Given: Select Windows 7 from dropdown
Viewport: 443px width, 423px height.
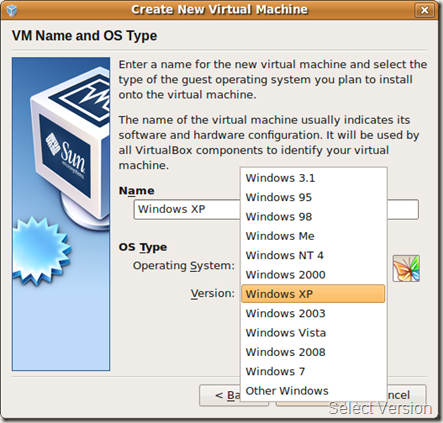Looking at the screenshot, I should 313,371.
